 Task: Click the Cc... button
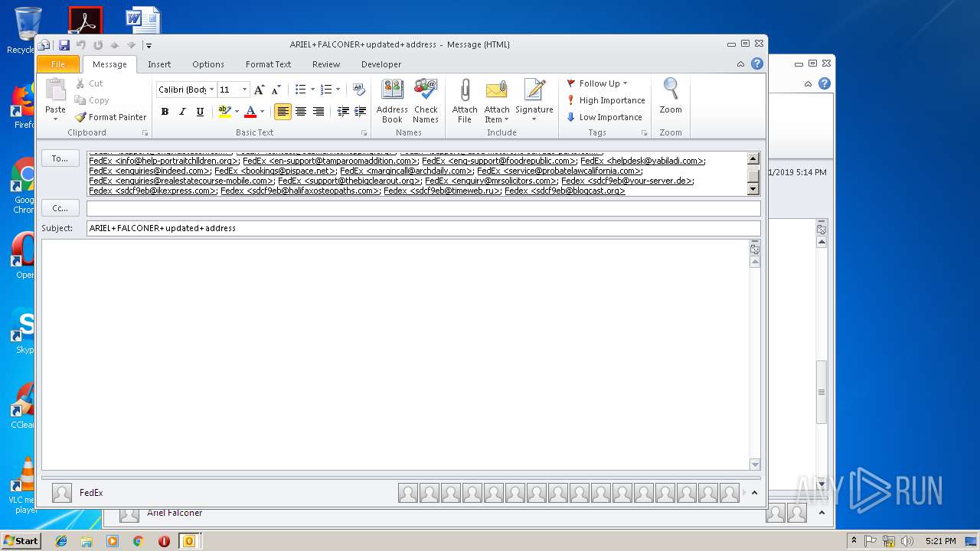click(60, 208)
